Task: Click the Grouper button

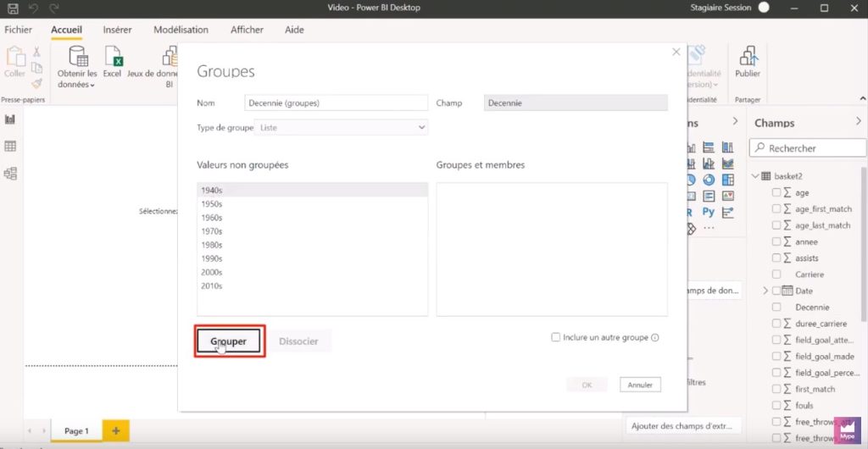Action: [229, 341]
